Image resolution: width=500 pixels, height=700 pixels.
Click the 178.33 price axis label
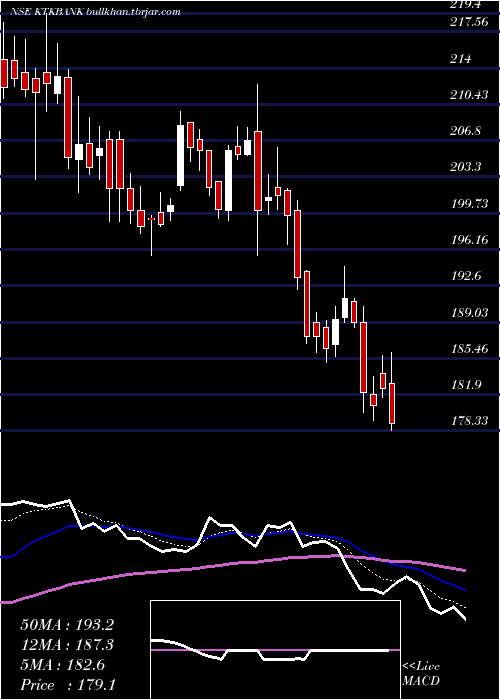tap(469, 421)
